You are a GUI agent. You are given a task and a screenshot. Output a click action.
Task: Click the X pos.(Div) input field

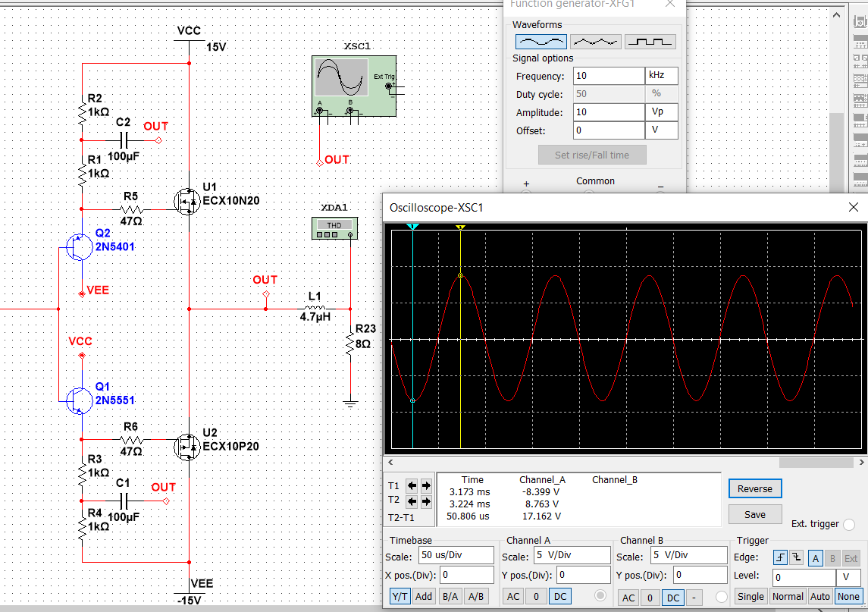point(467,575)
